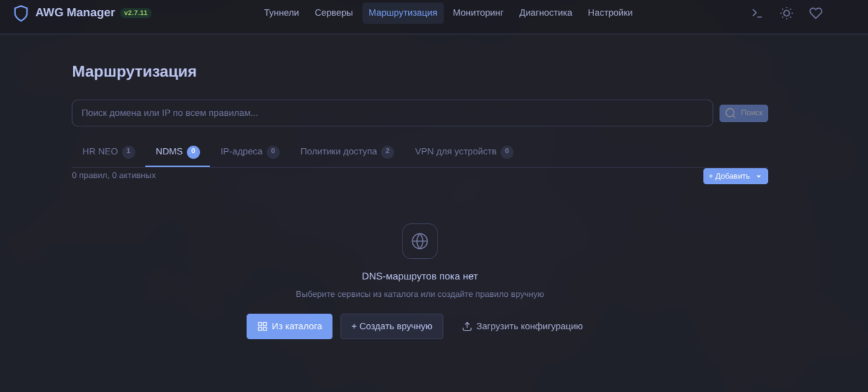Open the Настройки menu item

point(610,12)
